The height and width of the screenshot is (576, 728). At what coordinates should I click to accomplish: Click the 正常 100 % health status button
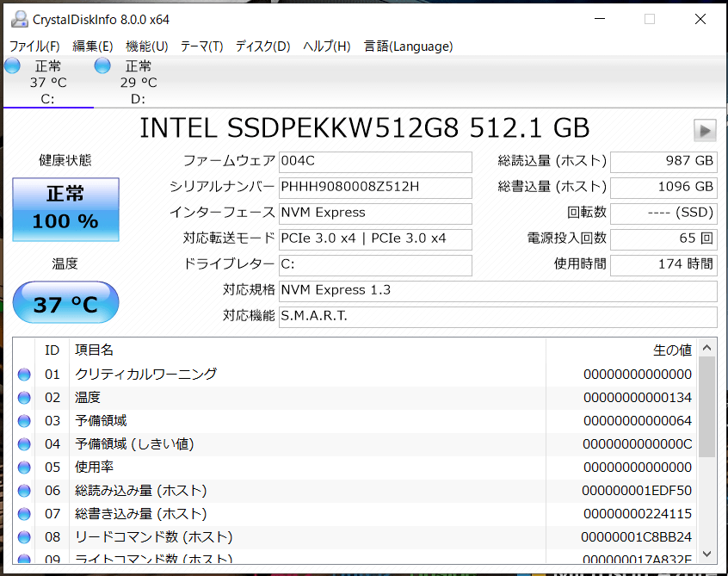click(65, 209)
